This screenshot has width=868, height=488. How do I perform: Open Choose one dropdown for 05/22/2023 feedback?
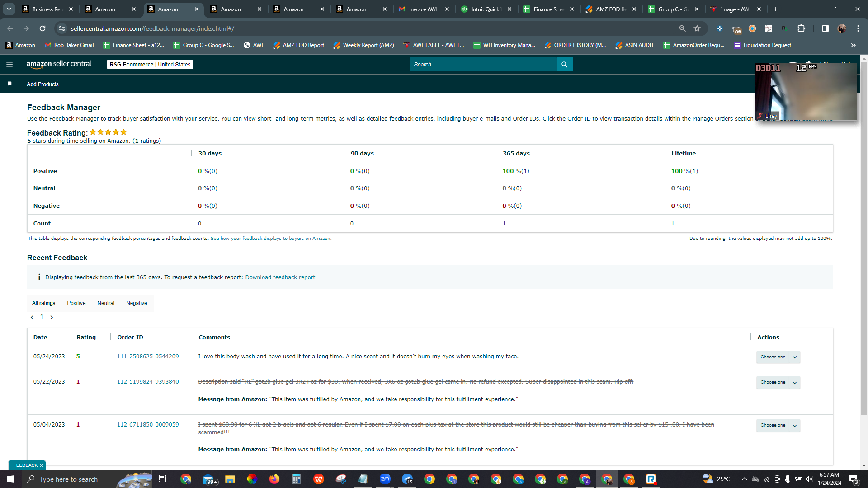(x=778, y=382)
